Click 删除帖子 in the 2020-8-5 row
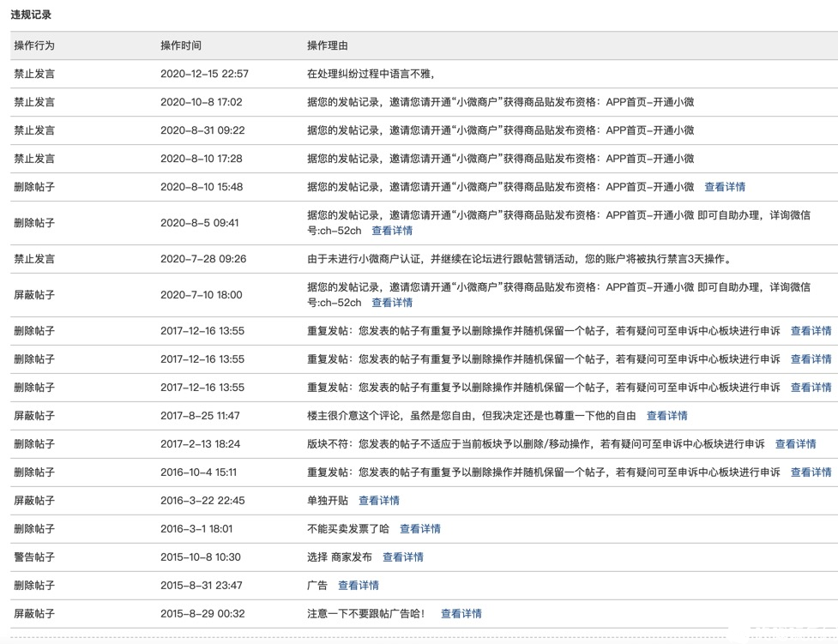The image size is (838, 644). (34, 223)
